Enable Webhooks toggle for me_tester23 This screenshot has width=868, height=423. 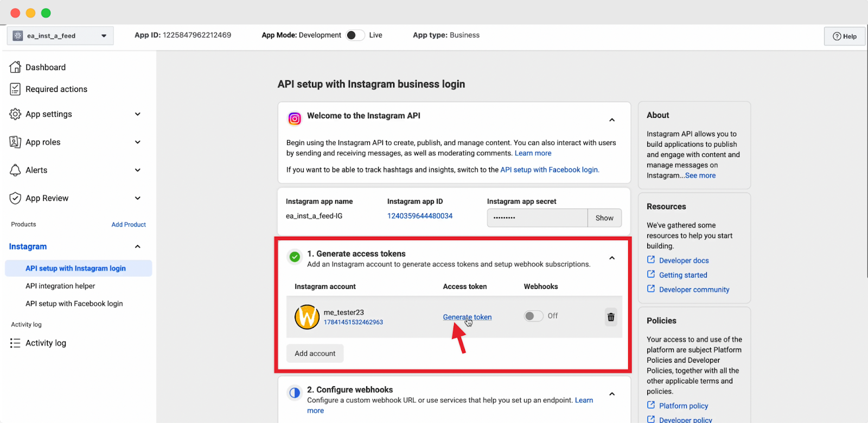tap(533, 316)
